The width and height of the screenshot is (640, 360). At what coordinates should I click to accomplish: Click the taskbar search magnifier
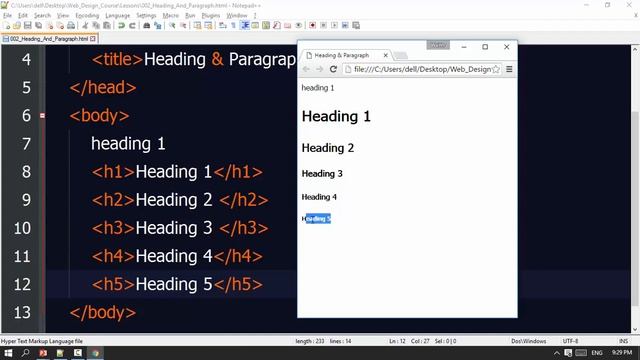(25, 353)
